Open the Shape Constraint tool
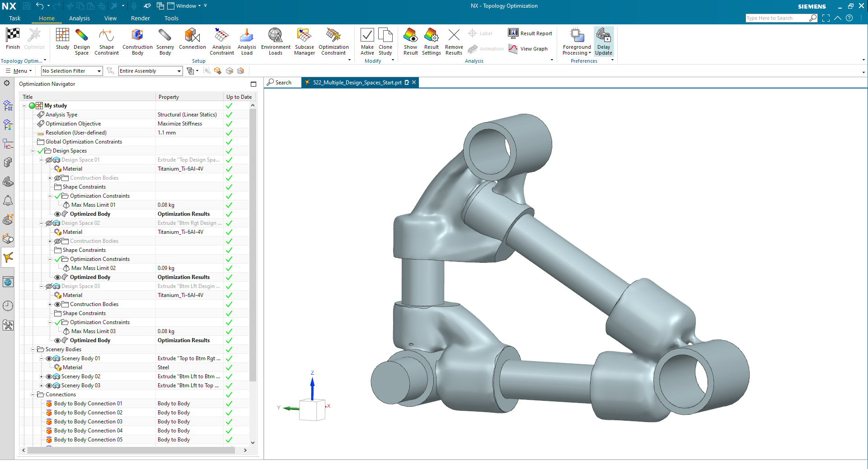The height and width of the screenshot is (469, 868). 106,42
